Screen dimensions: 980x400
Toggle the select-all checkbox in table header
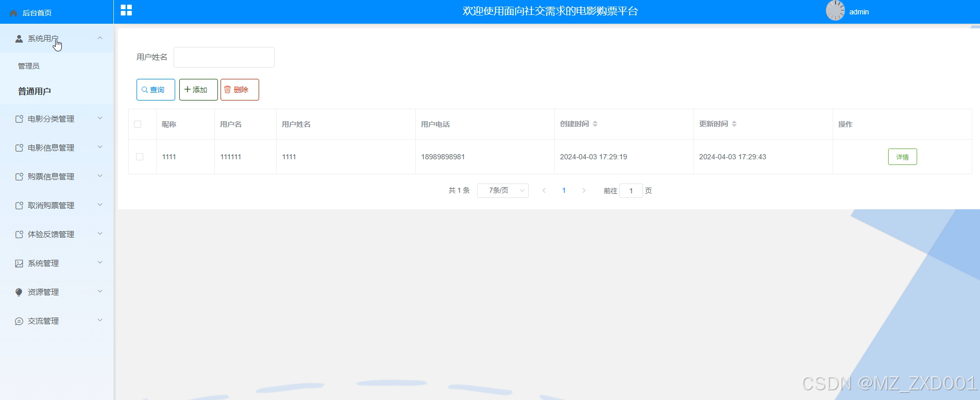coord(138,124)
